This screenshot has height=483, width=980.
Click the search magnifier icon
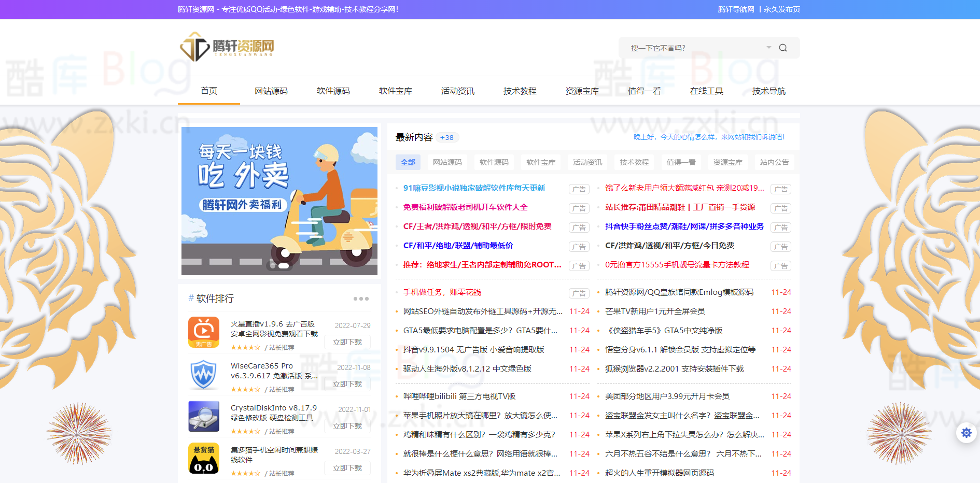tap(783, 47)
